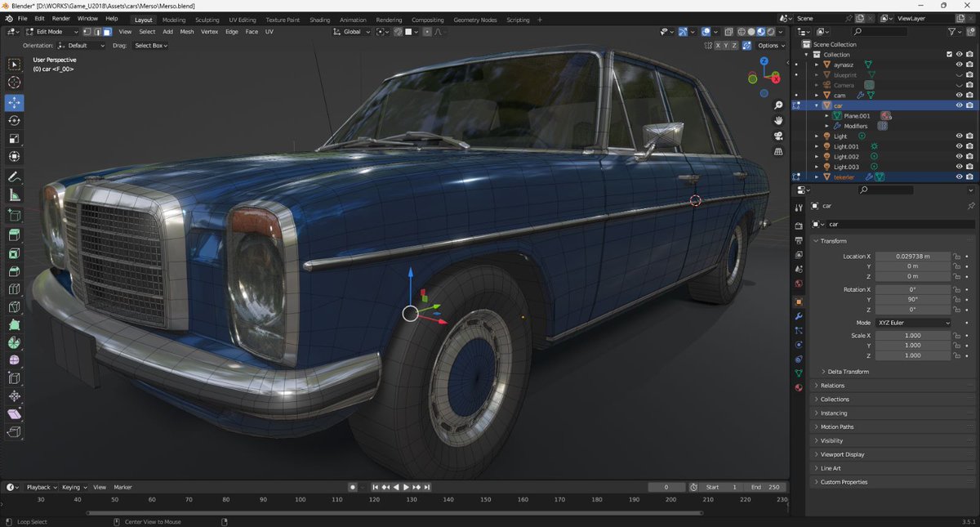Image resolution: width=980 pixels, height=527 pixels.
Task: Pick the Inset Faces tool
Action: [x=14, y=253]
